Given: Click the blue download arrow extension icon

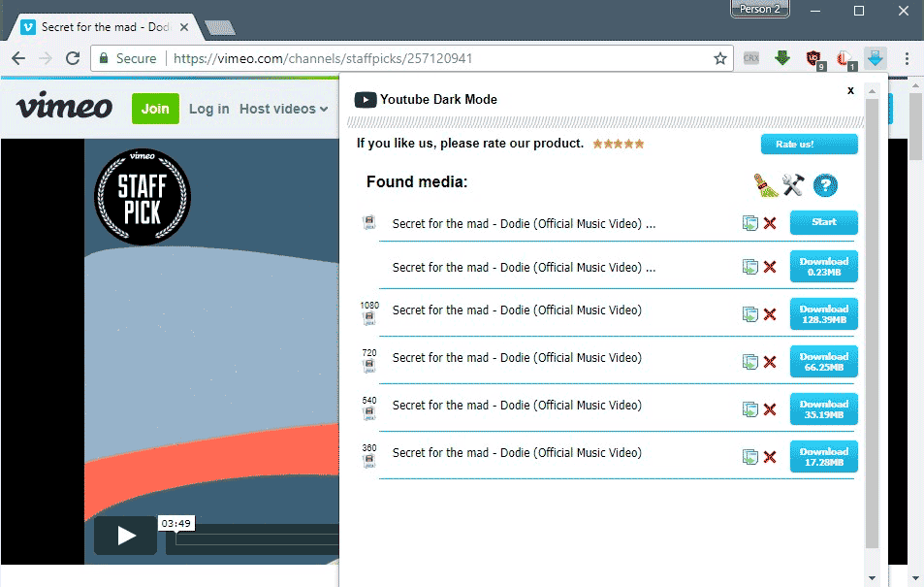Looking at the screenshot, I should (876, 59).
